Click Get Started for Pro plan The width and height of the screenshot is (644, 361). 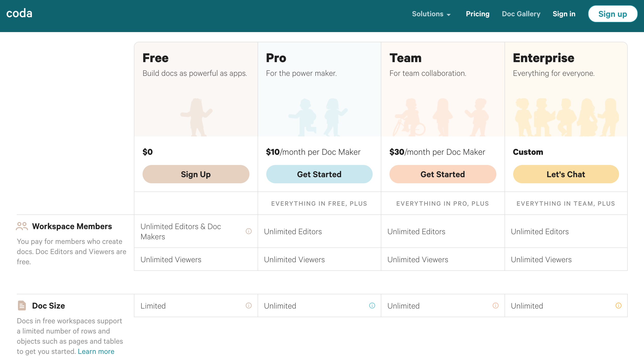[319, 174]
